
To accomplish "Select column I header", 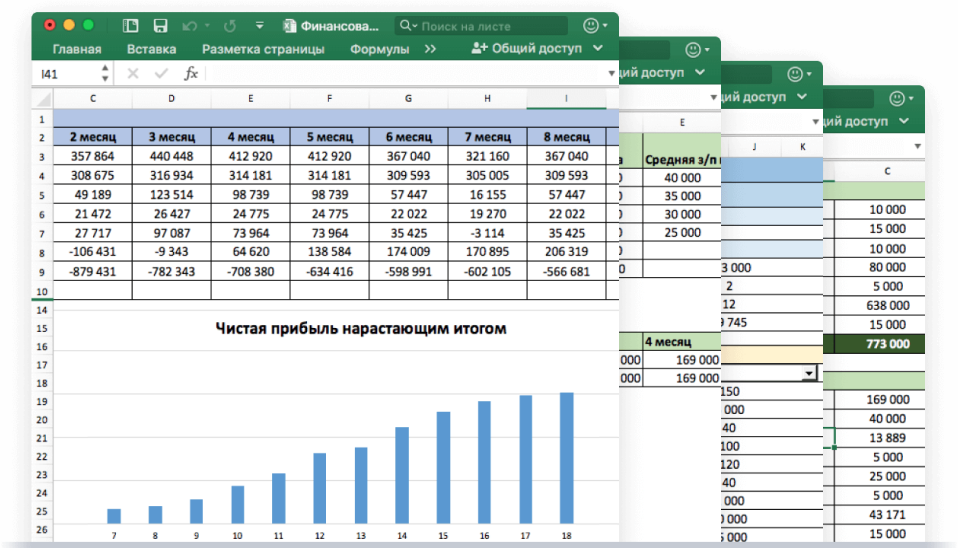I will (566, 98).
